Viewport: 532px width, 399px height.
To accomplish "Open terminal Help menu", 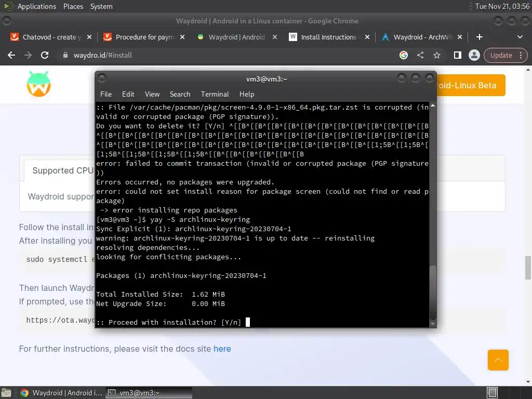I will click(247, 95).
